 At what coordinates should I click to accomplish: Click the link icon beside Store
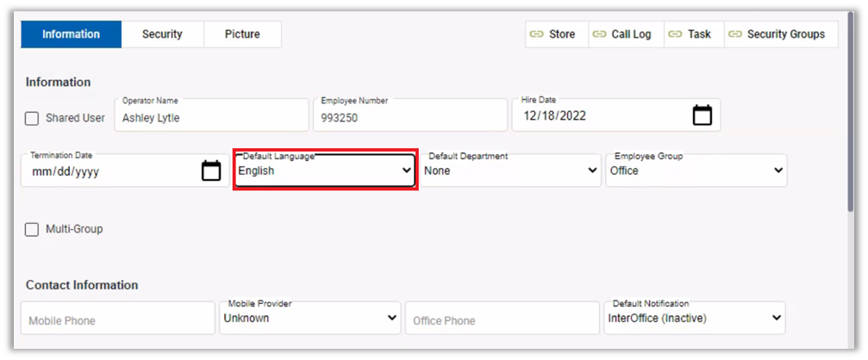(x=536, y=34)
